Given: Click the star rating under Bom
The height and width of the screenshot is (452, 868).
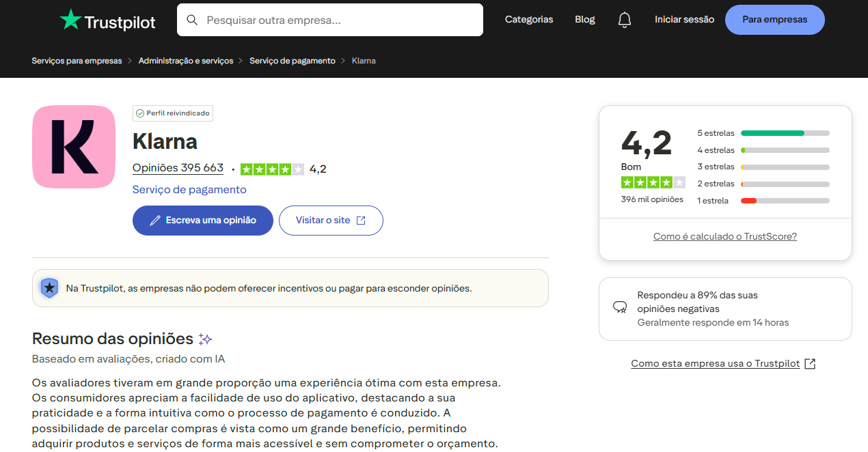Looking at the screenshot, I should (x=653, y=182).
